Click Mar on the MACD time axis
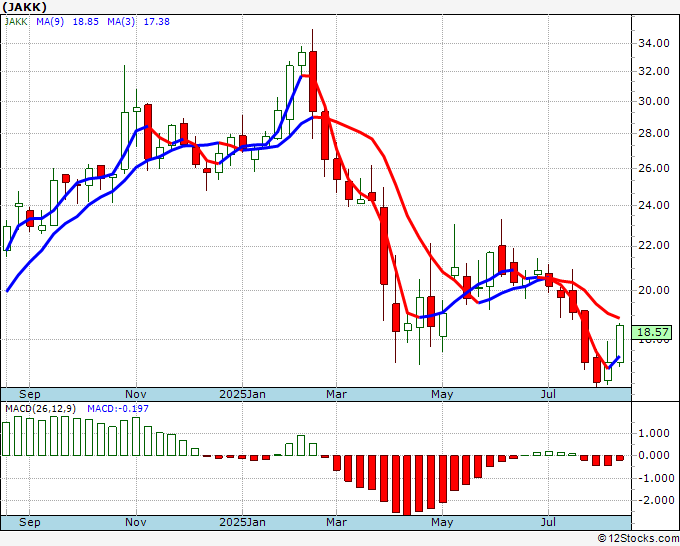 [337, 522]
